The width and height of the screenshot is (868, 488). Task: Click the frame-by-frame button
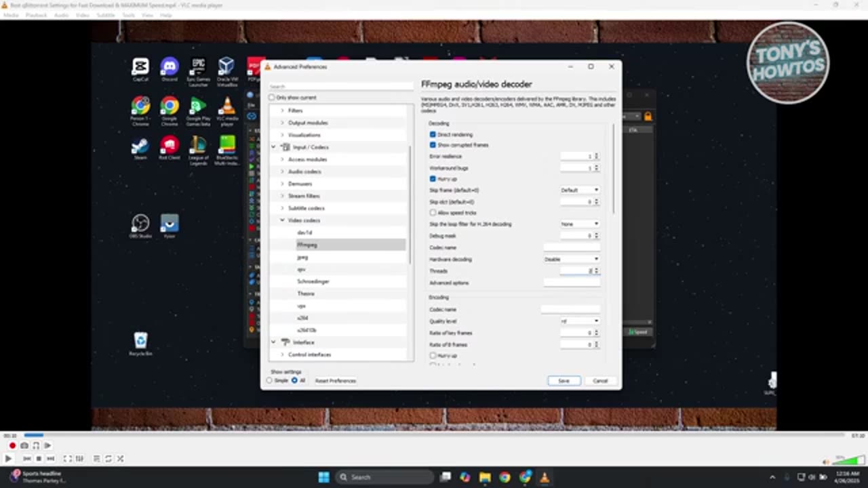[x=47, y=445]
